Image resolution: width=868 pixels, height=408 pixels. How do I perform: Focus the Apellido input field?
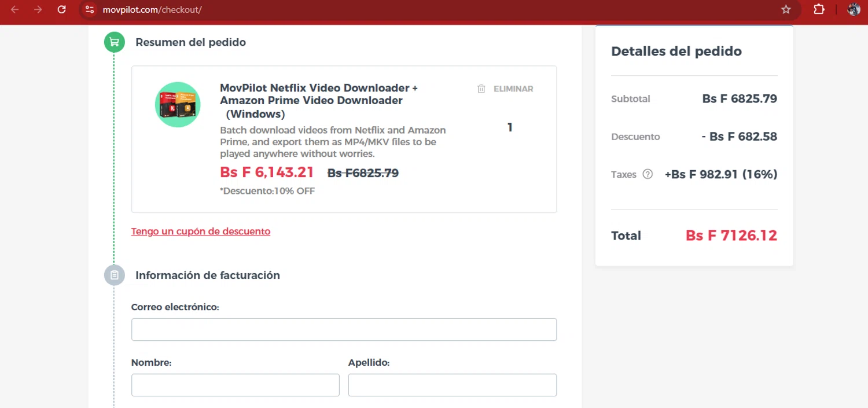[453, 385]
